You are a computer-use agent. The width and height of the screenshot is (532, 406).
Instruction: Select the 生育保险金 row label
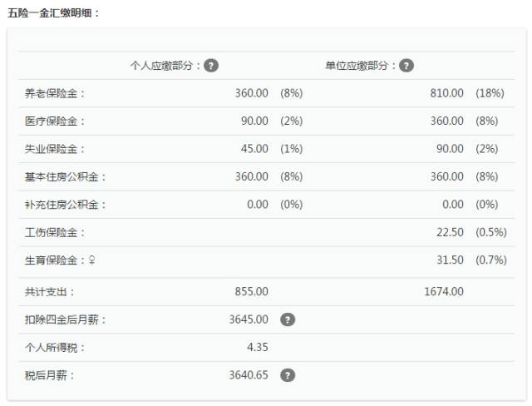click(x=54, y=260)
